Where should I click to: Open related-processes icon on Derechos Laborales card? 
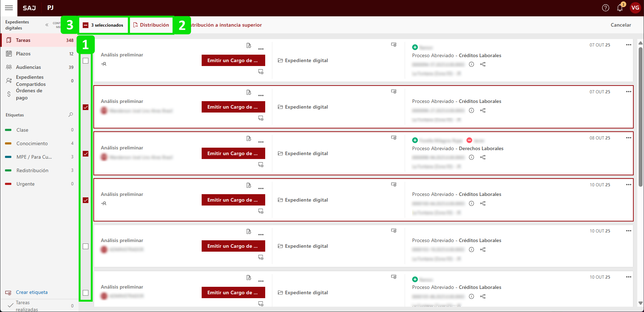(x=483, y=157)
